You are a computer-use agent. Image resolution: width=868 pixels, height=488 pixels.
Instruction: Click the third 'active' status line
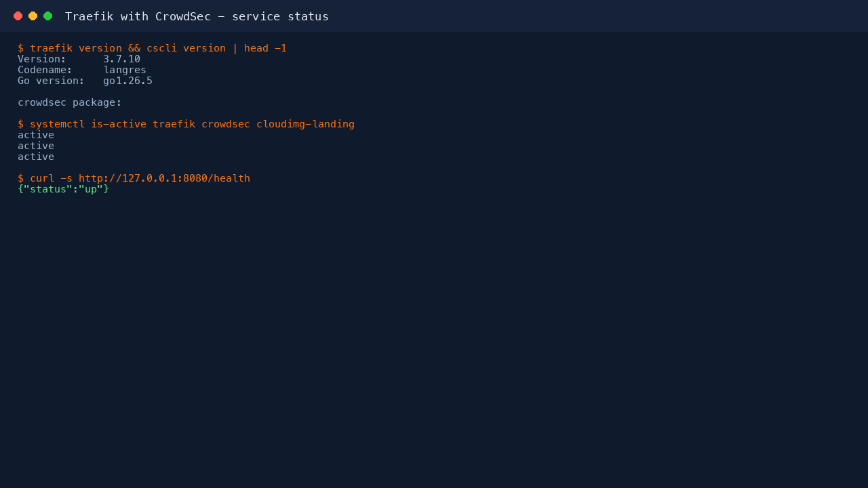[36, 157]
